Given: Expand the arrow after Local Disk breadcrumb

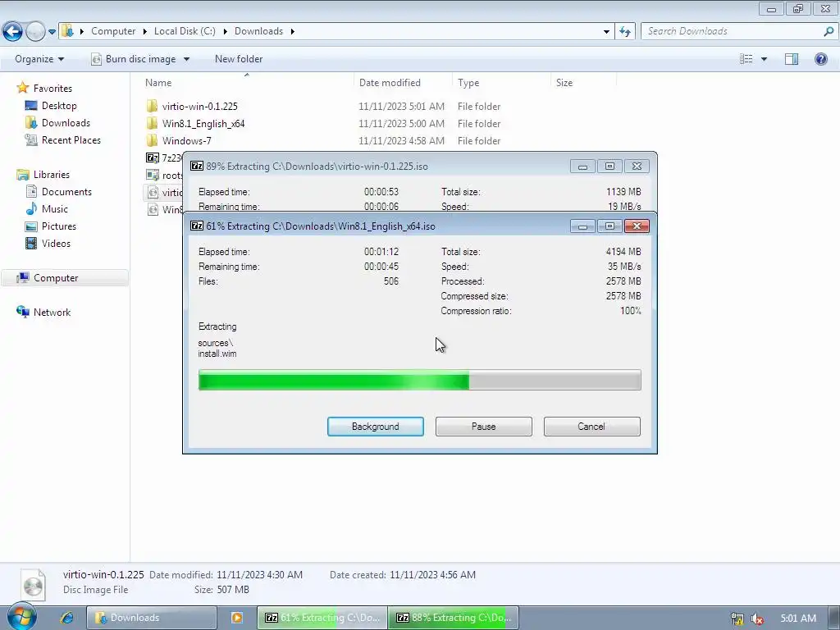Looking at the screenshot, I should coord(225,31).
